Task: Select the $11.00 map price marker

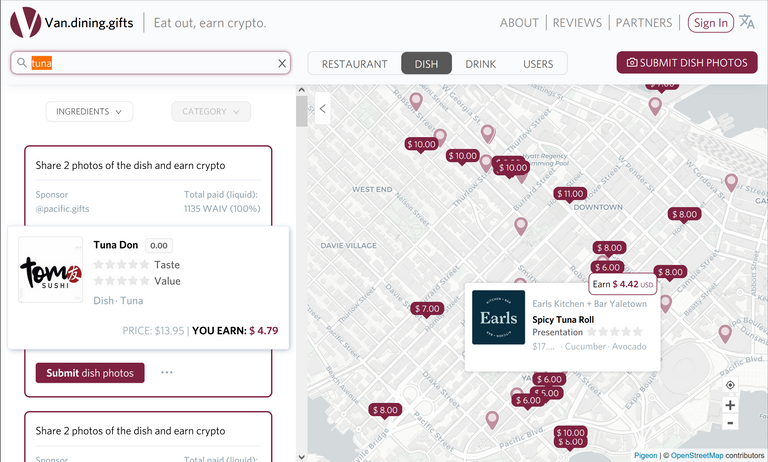Action: pyautogui.click(x=570, y=194)
